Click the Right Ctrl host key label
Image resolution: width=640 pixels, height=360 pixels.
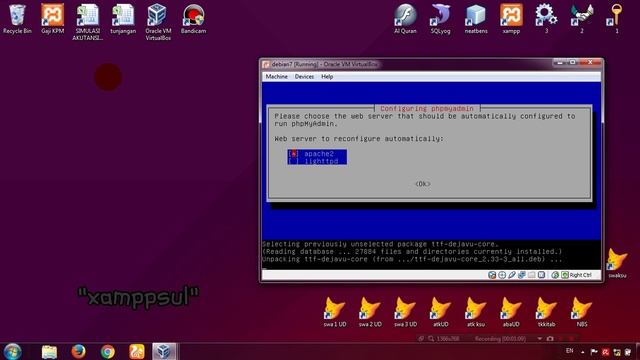click(x=580, y=275)
